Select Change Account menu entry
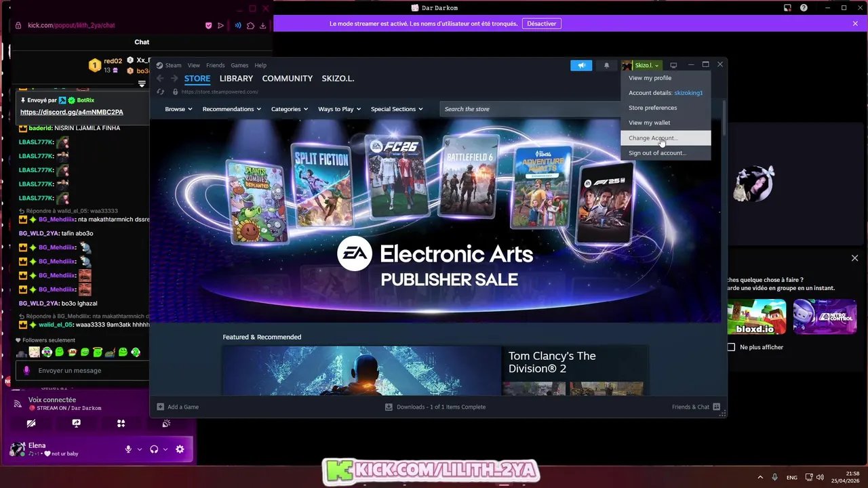The height and width of the screenshot is (488, 868). pyautogui.click(x=665, y=138)
